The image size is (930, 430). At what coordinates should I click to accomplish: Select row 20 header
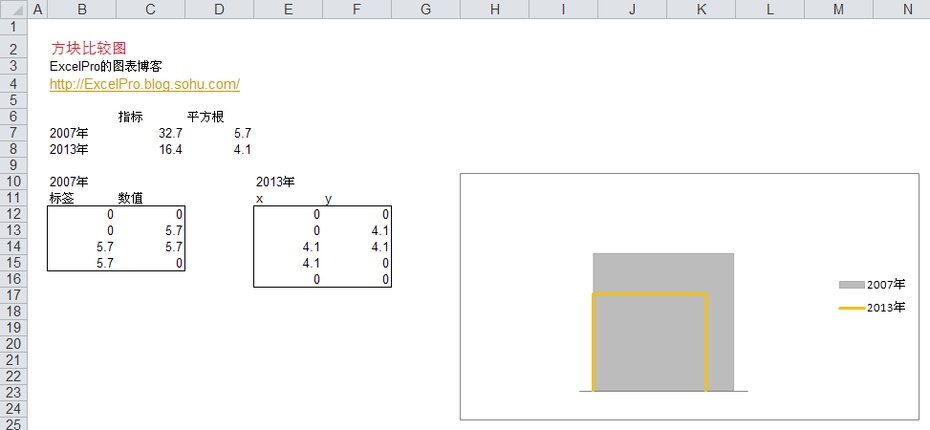tap(14, 343)
